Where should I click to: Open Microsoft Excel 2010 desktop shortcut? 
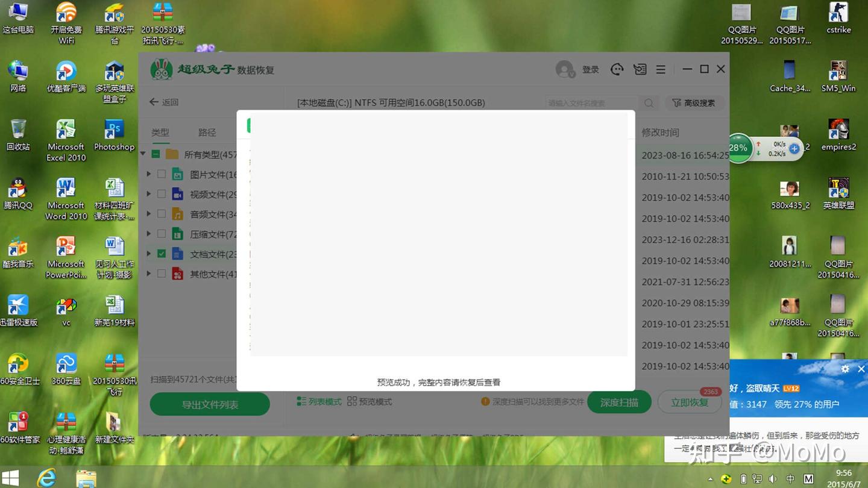point(66,140)
